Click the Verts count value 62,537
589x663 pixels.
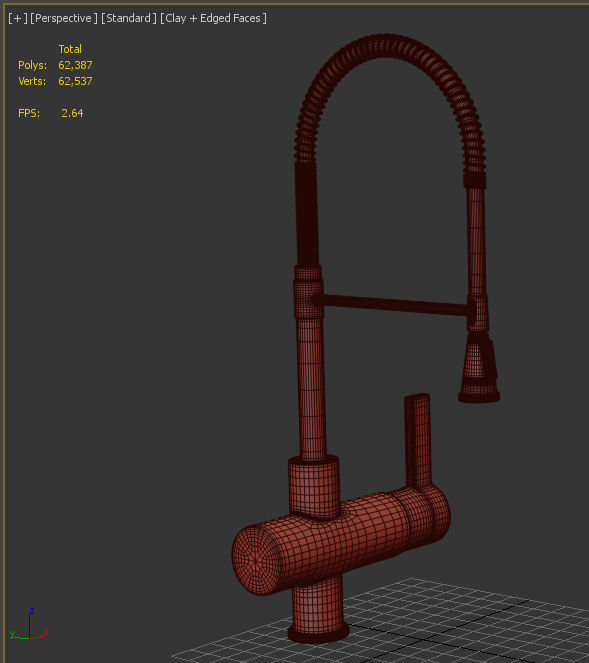75,81
